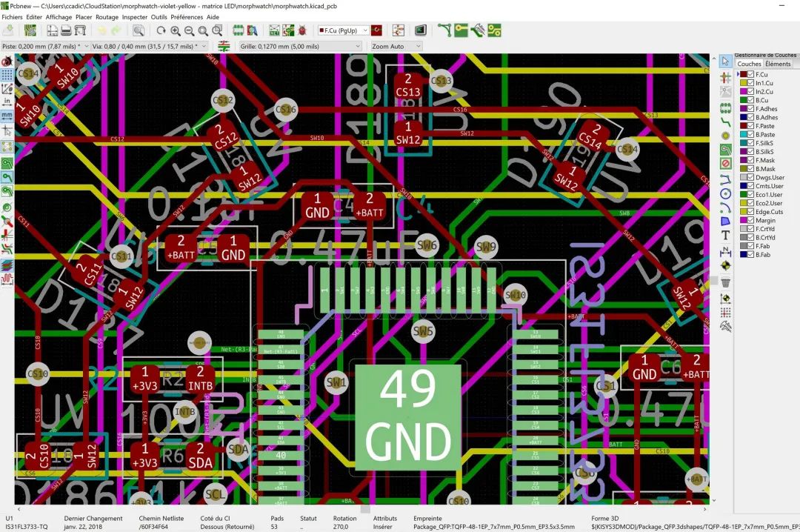
Task: Run the design rules check bug icon
Action: click(302, 30)
